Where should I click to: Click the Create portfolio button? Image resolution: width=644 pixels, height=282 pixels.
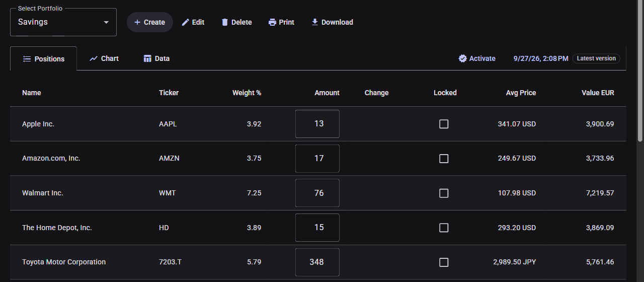(x=149, y=22)
